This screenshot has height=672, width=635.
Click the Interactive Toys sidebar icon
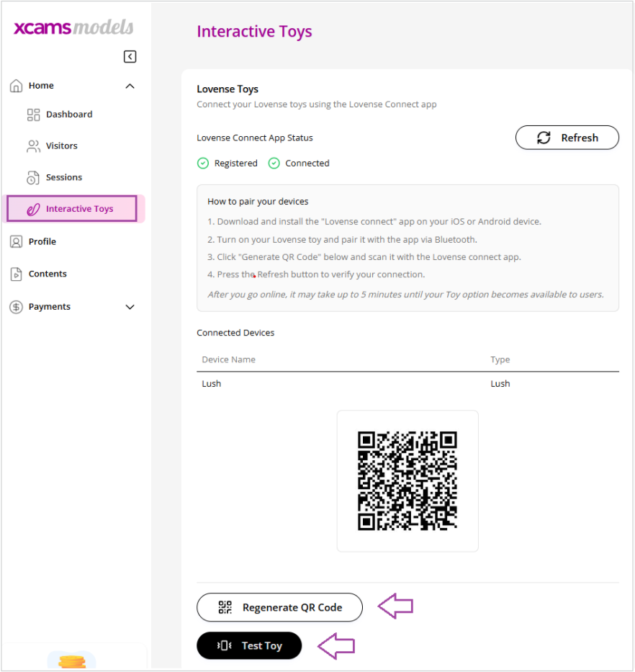(x=33, y=209)
